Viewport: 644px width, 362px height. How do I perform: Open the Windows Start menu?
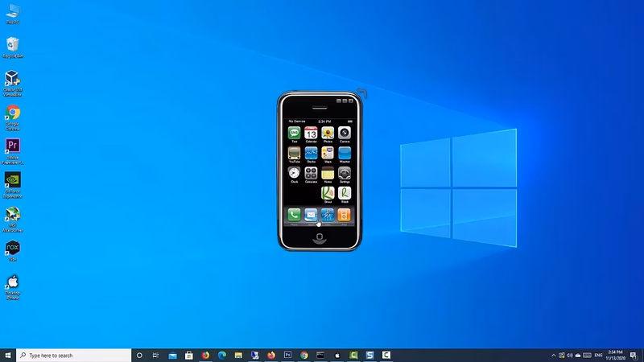point(8,356)
